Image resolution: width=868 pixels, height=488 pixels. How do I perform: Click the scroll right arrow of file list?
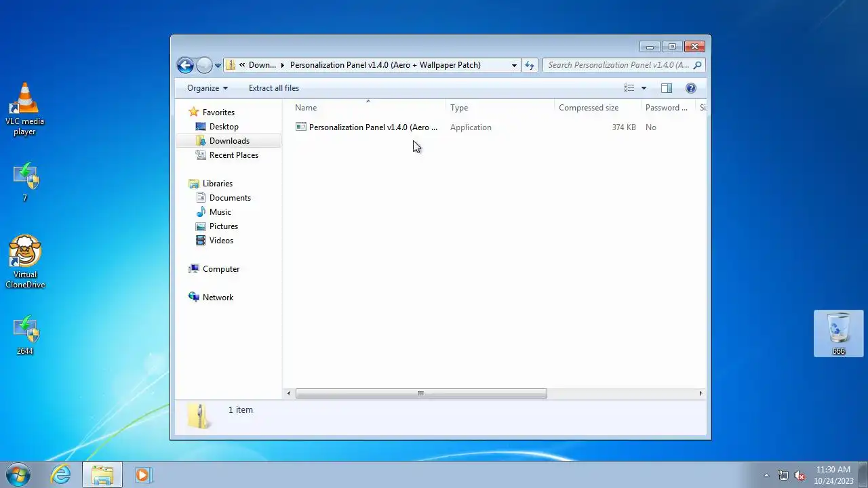[x=701, y=393]
